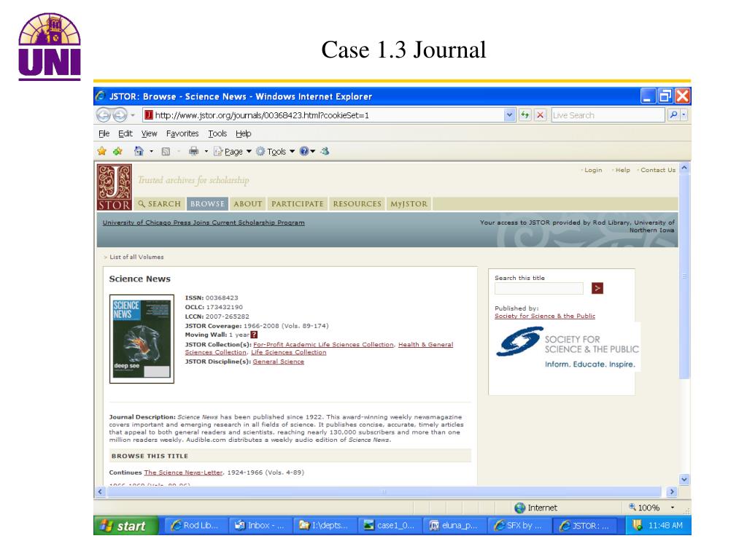Click the Messenger toolbar icon

[x=325, y=152]
